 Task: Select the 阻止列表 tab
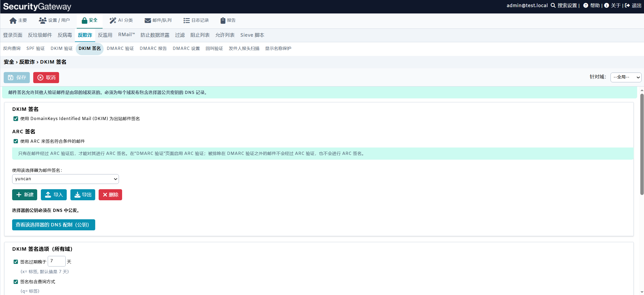[x=200, y=35]
